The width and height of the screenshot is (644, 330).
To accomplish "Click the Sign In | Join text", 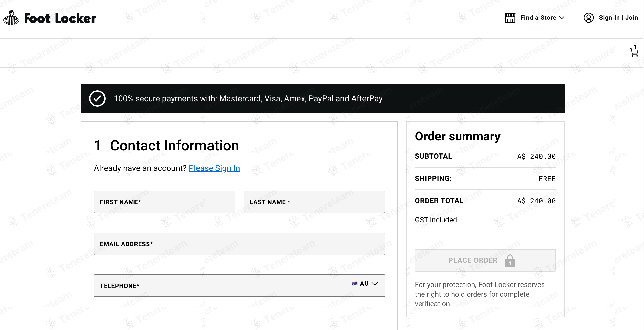I will pyautogui.click(x=618, y=18).
